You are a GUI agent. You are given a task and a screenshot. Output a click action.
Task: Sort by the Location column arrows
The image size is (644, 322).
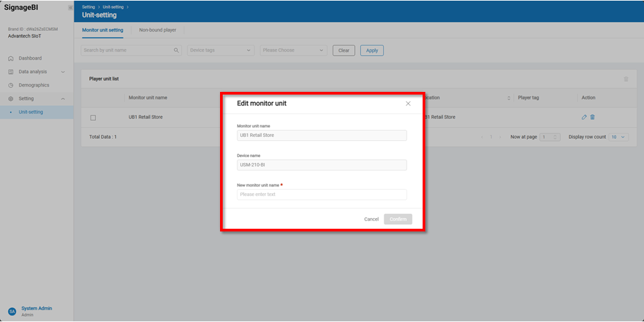508,98
